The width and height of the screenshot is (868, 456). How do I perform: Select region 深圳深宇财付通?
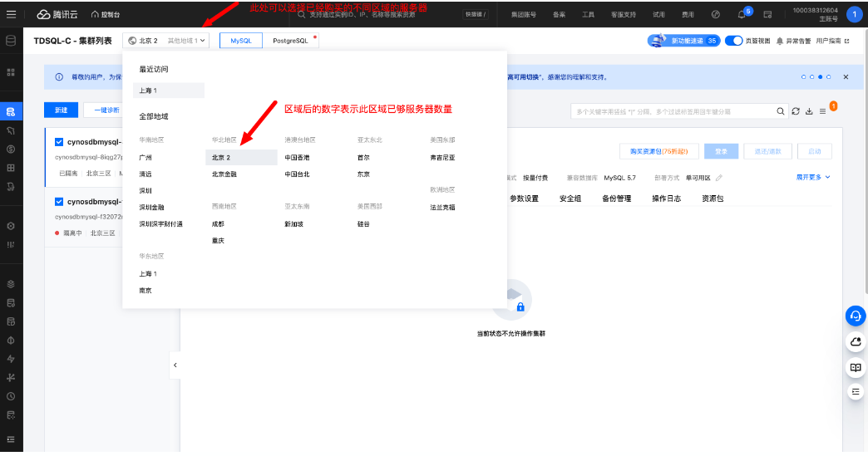click(x=161, y=224)
